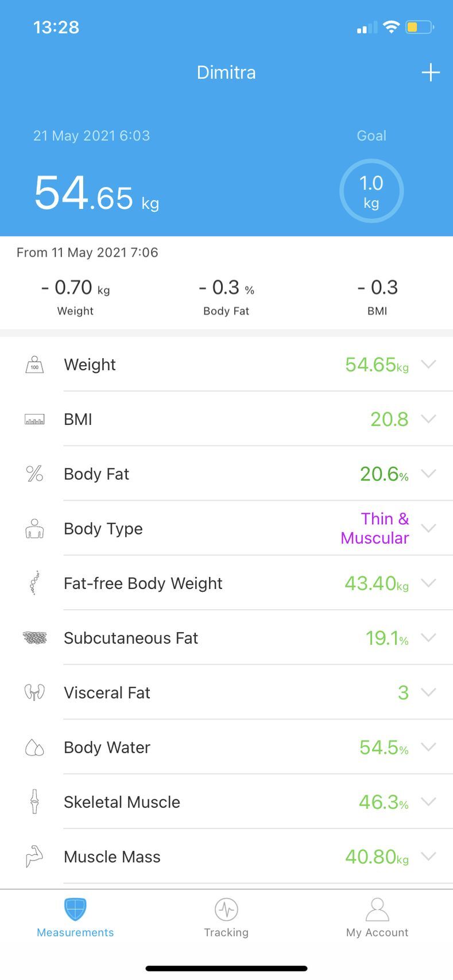This screenshot has width=453, height=980.
Task: Expand the BMI details chevron
Action: [x=428, y=419]
